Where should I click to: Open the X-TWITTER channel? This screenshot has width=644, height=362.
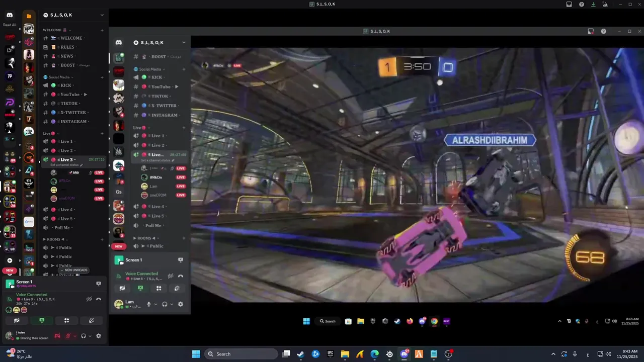point(74,113)
